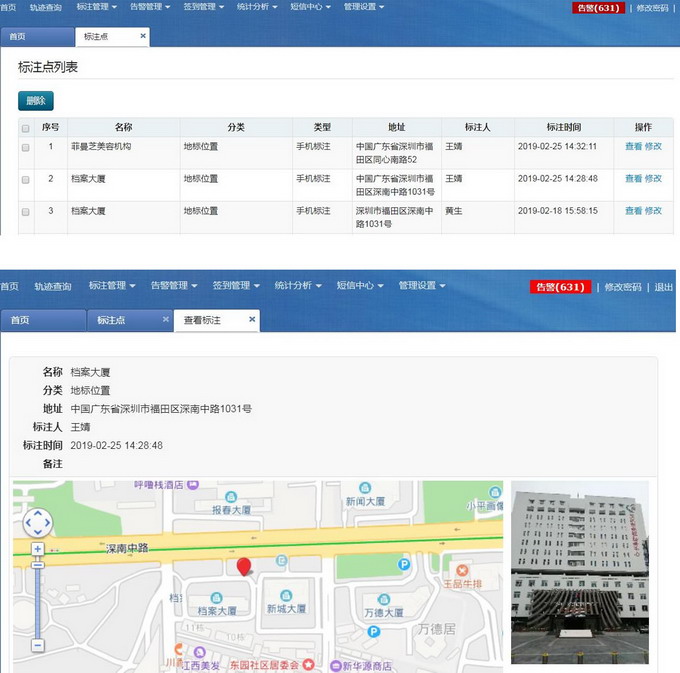Tick the checkbox for 菲曼芝美容机构 row

click(25, 147)
